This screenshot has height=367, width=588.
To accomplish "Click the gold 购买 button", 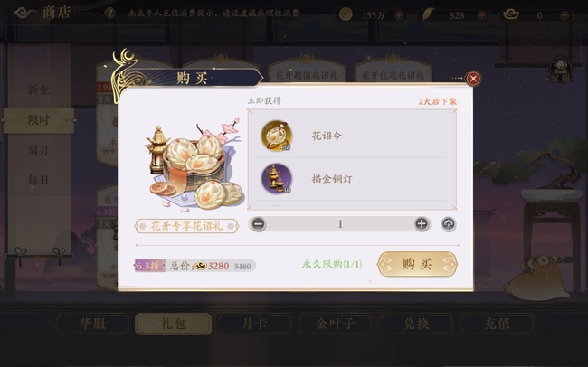I will click(417, 264).
